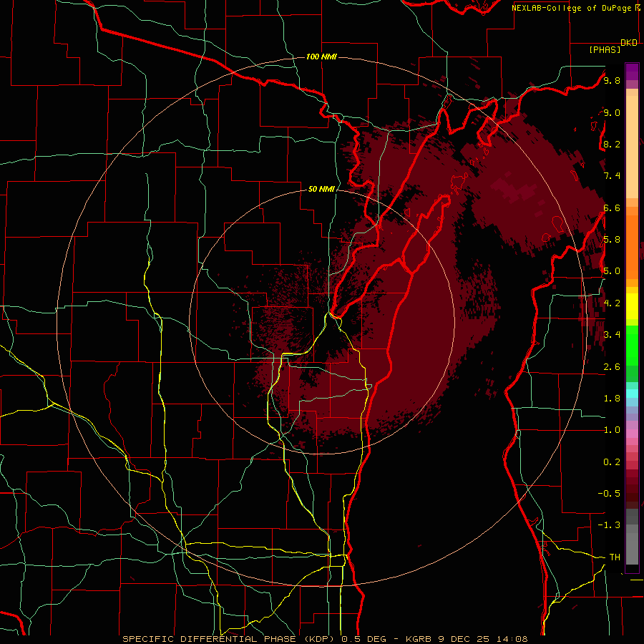Image resolution: width=644 pixels, height=644 pixels.
Task: Click the 8.2 scale value
Action: coord(612,144)
